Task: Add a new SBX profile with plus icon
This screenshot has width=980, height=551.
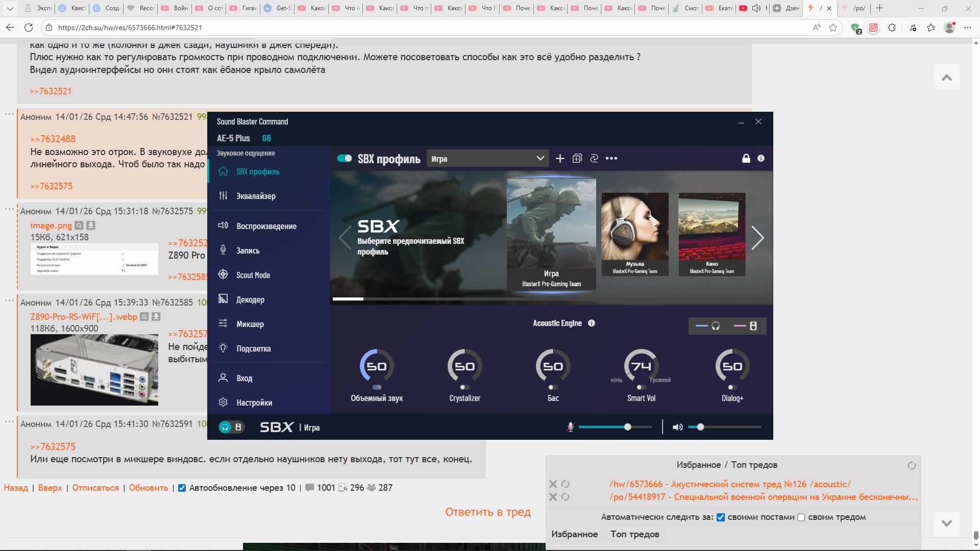Action: [x=560, y=159]
